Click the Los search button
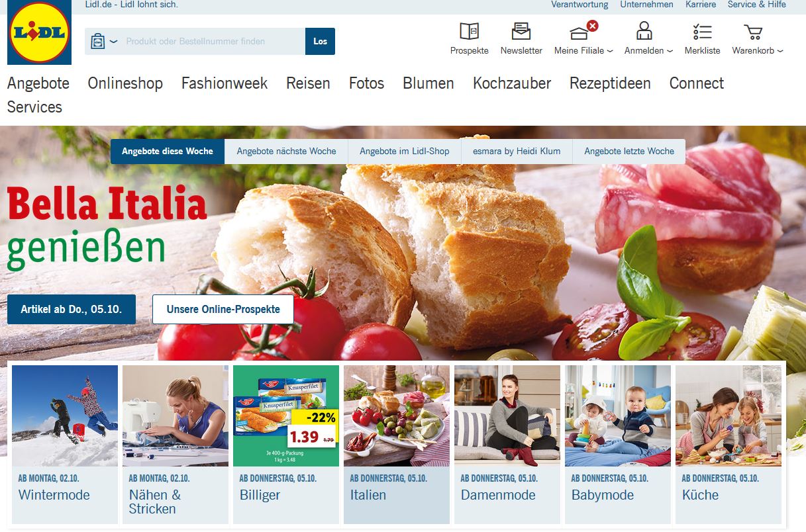Viewport: 806px width, 532px height. tap(321, 41)
